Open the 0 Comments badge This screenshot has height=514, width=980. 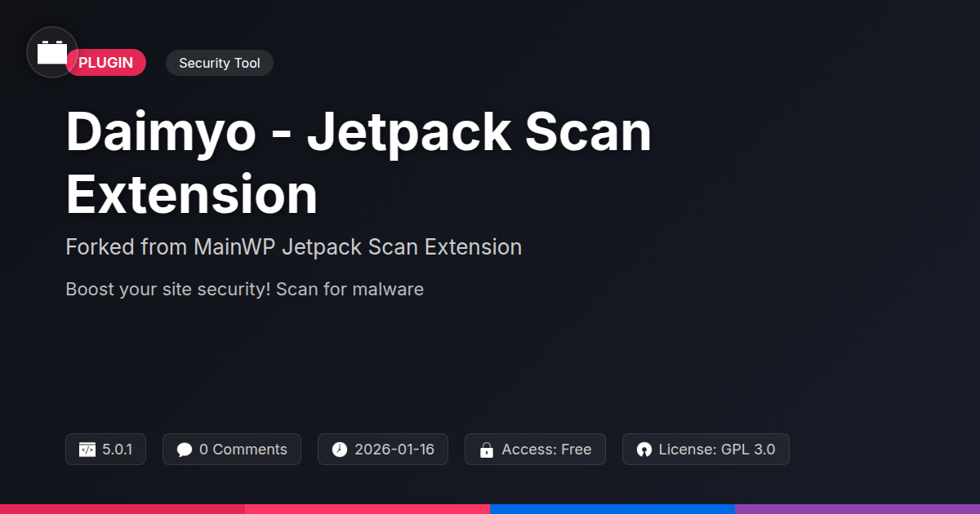click(232, 450)
